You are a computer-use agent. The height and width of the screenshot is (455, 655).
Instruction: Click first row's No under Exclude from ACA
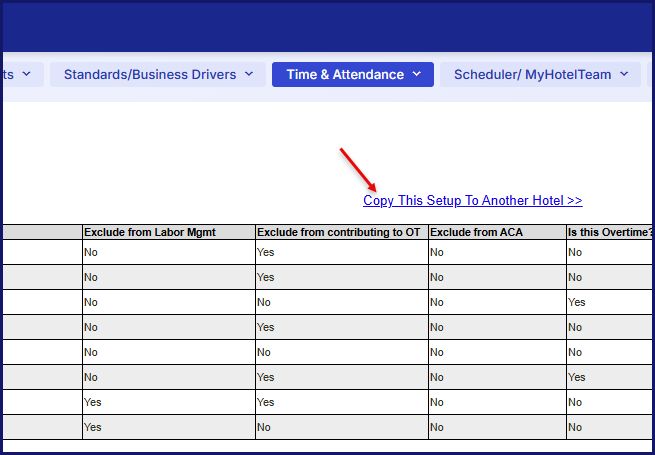point(437,253)
